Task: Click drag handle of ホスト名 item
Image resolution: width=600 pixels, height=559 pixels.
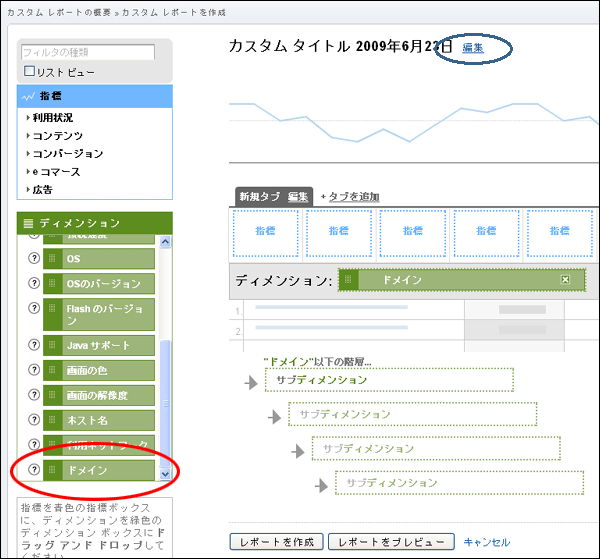Action: coord(52,420)
